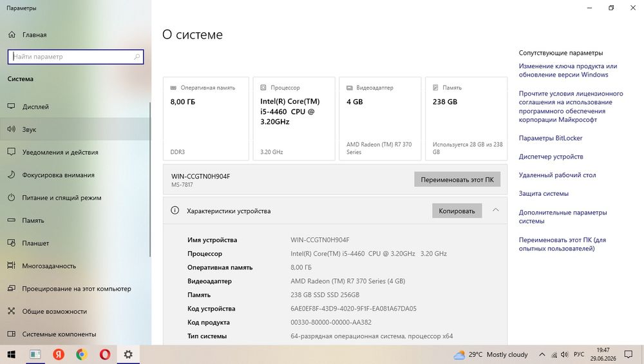Open Параметры BitLocker link
644x364 pixels.
551,138
